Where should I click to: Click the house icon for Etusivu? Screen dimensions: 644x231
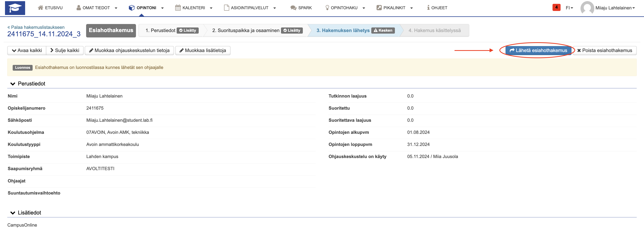pyautogui.click(x=40, y=8)
